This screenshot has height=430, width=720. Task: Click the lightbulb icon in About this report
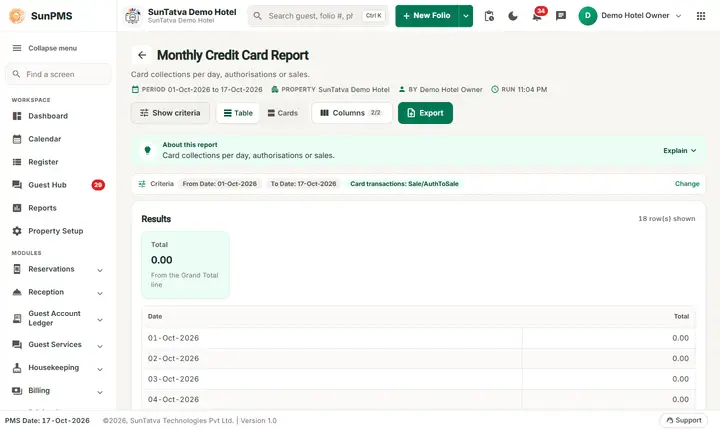click(x=147, y=150)
